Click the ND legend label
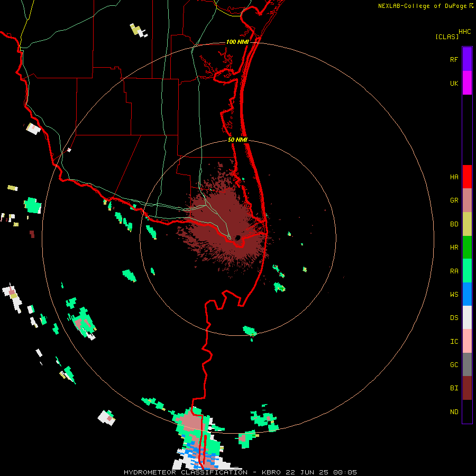This screenshot has width=476, height=476. pyautogui.click(x=454, y=412)
